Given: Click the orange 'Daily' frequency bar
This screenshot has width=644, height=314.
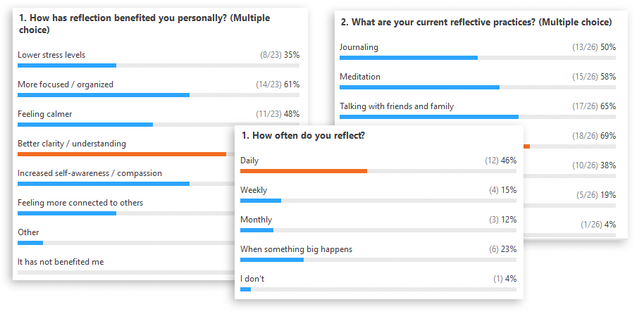Looking at the screenshot, I should (x=378, y=171).
